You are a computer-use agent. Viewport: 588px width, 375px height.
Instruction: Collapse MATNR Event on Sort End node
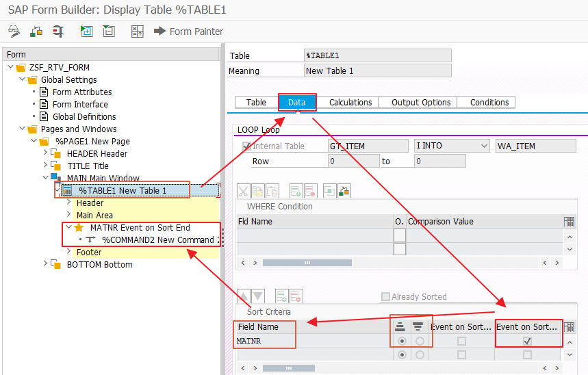[x=68, y=227]
